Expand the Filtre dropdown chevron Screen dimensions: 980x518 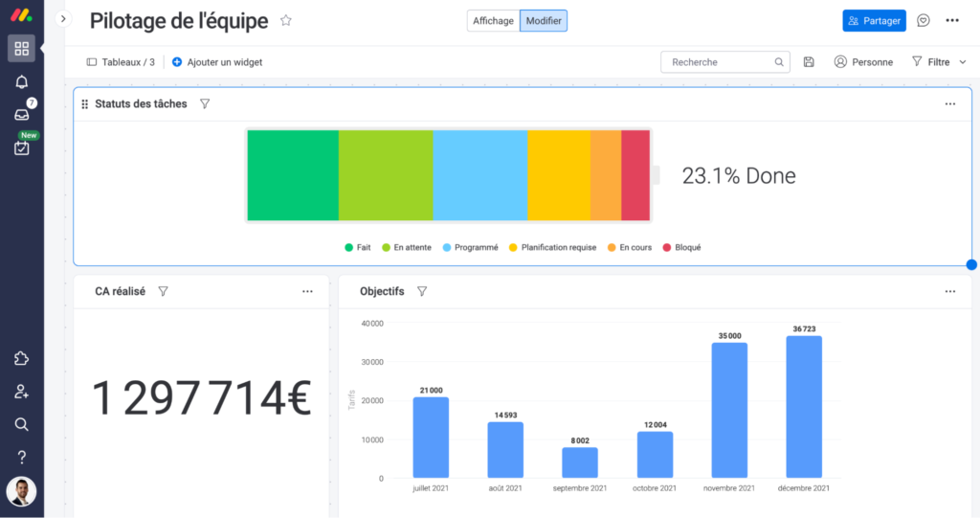[x=963, y=62]
